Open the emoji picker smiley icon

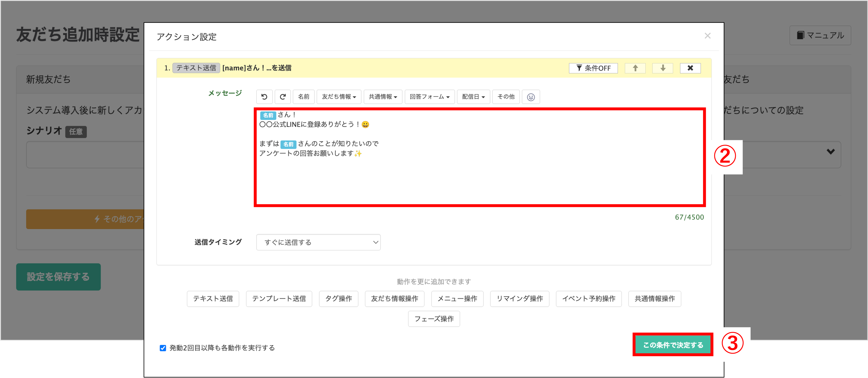coord(531,97)
